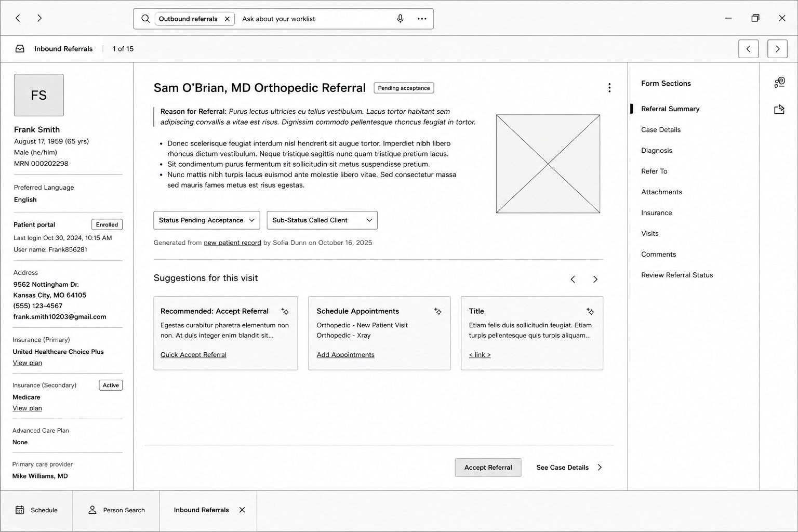Open the Person Search bottom tab
The image size is (798, 532).
tap(116, 510)
